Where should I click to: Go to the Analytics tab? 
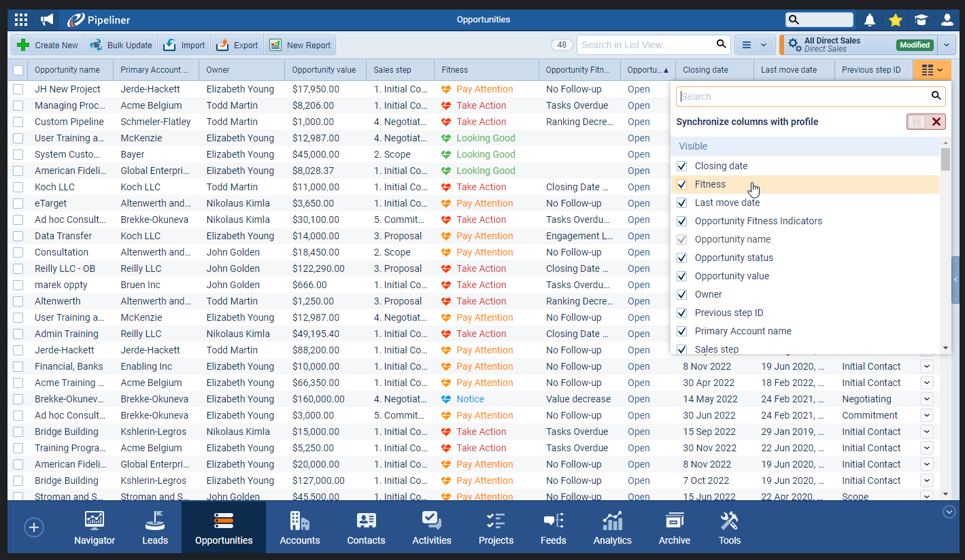[612, 528]
